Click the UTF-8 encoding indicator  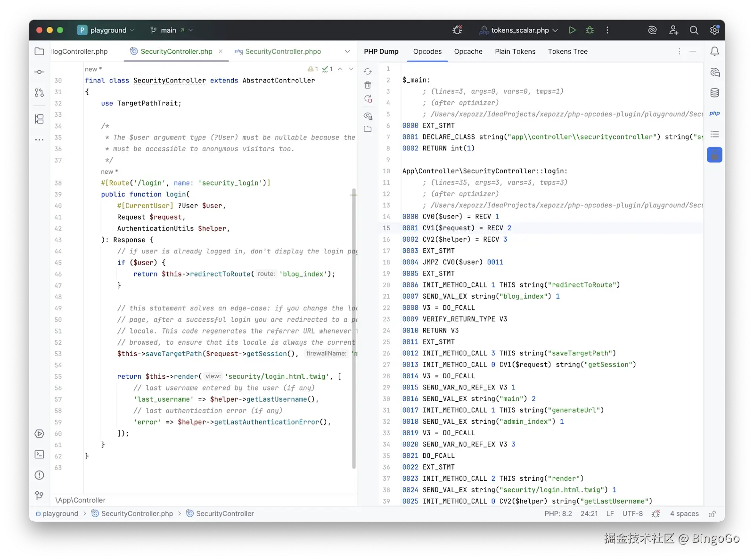(x=632, y=513)
